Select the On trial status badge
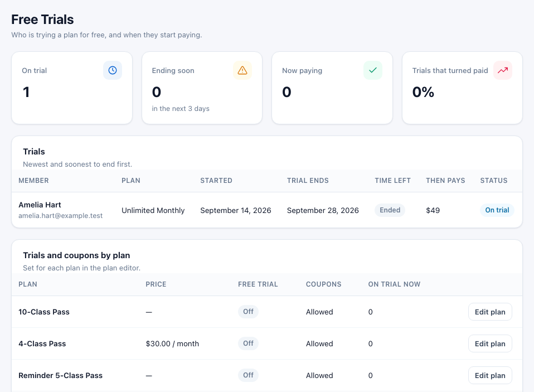 (x=497, y=210)
